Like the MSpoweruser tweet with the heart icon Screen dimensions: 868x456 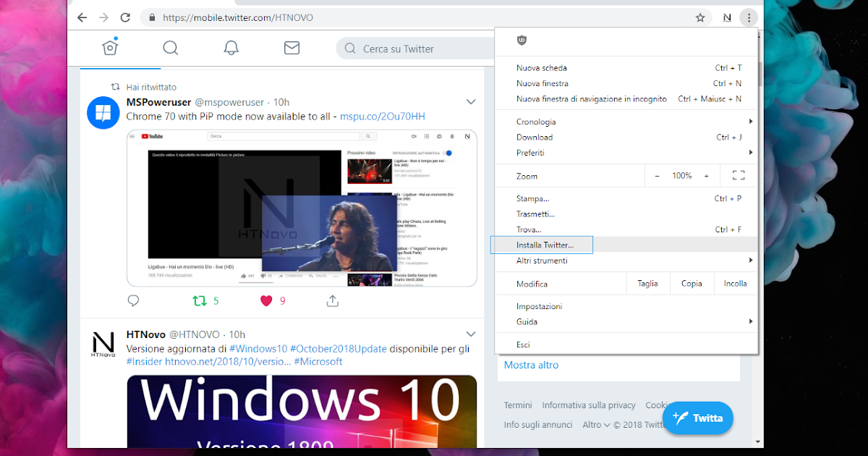pyautogui.click(x=267, y=300)
